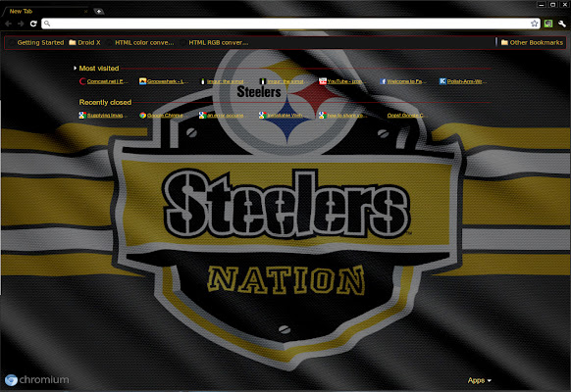Screen dimensions: 571x392
Task: Reload the page with the refresh icon
Action: 33,24
